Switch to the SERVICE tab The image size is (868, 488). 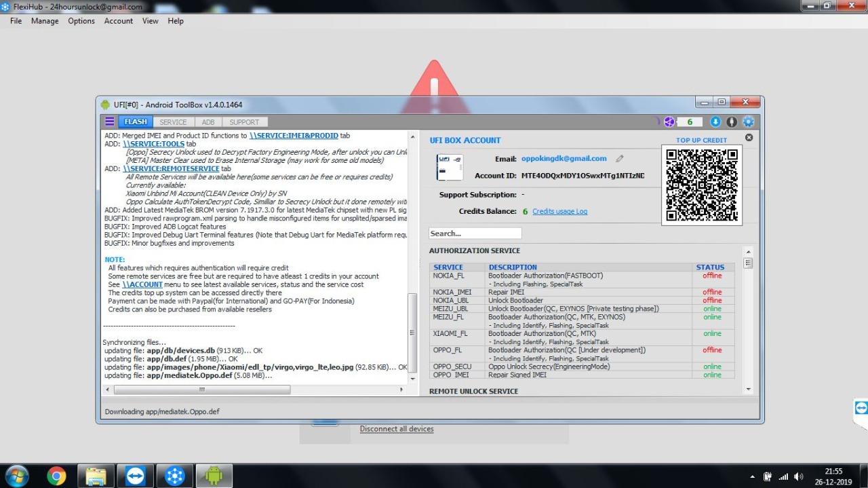pos(173,122)
